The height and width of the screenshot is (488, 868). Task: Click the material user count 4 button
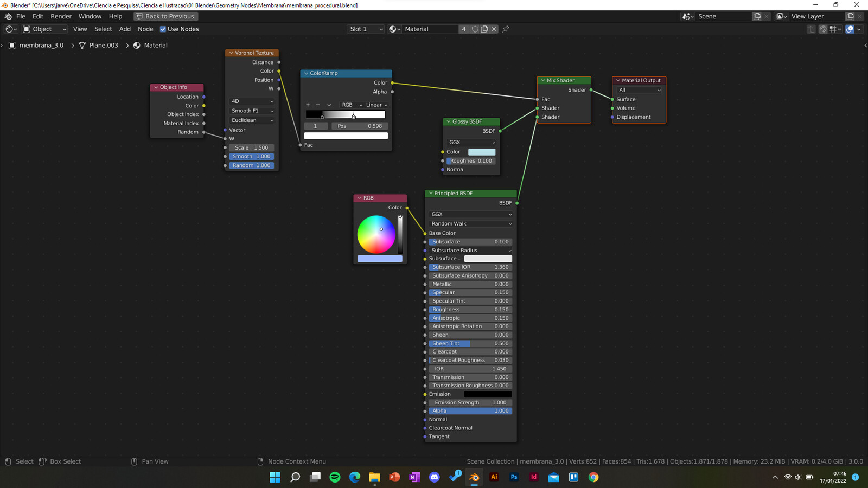click(464, 29)
